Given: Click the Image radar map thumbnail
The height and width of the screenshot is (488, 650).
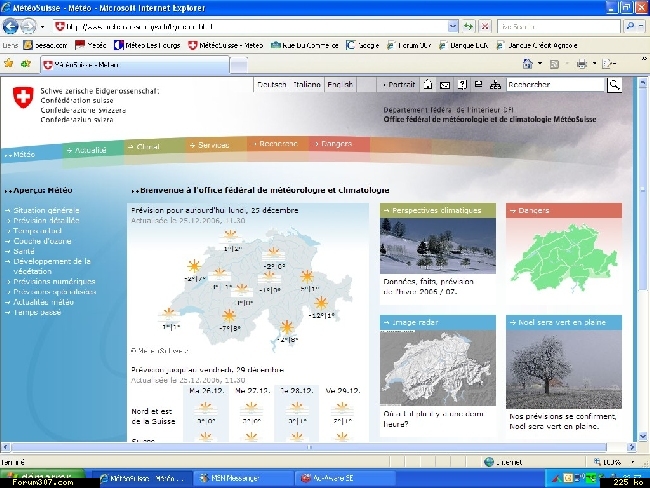Looking at the screenshot, I should pos(438,367).
